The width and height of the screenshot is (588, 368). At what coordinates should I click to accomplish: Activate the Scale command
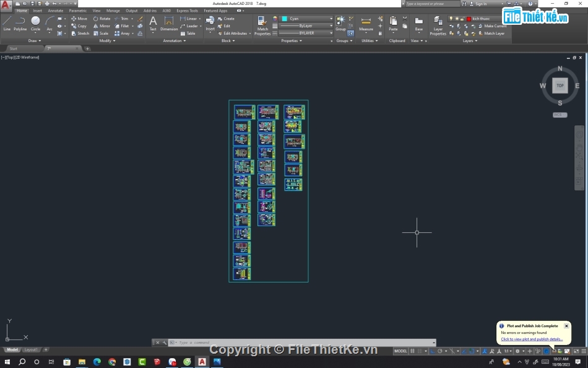[x=101, y=33]
